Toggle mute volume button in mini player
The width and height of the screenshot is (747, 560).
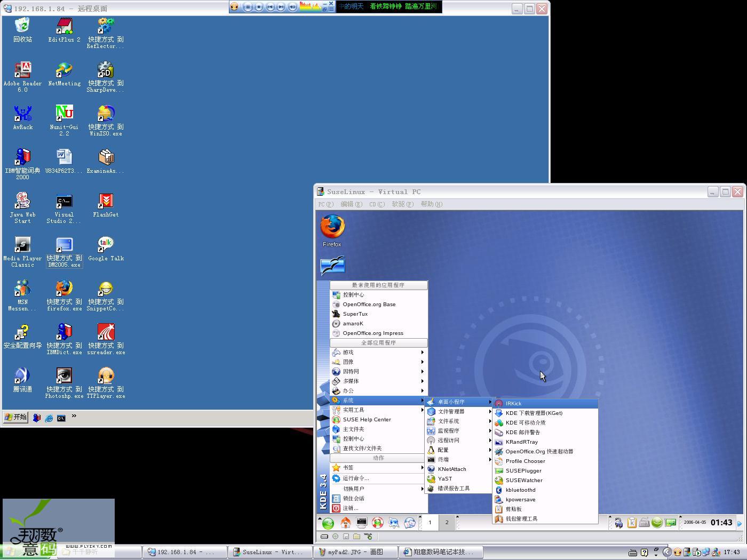(292, 7)
